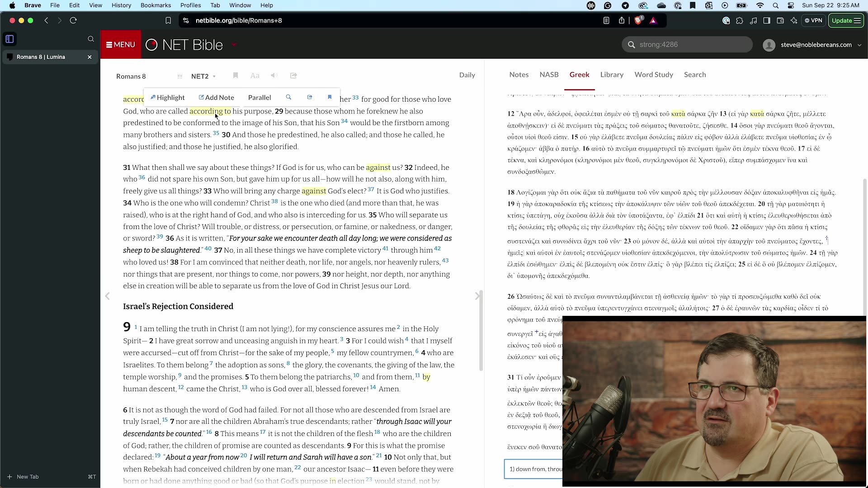Toggle the Brave VPN control
Screen dimensions: 868x488
pyautogui.click(x=813, y=20)
